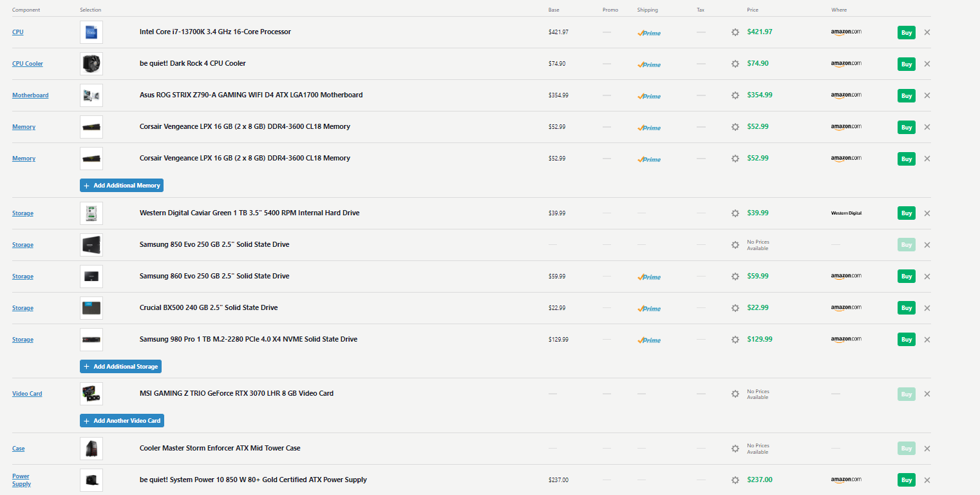This screenshot has width=980, height=495.
Task: Remove be quiet! System Power 10 supply
Action: [x=927, y=480]
